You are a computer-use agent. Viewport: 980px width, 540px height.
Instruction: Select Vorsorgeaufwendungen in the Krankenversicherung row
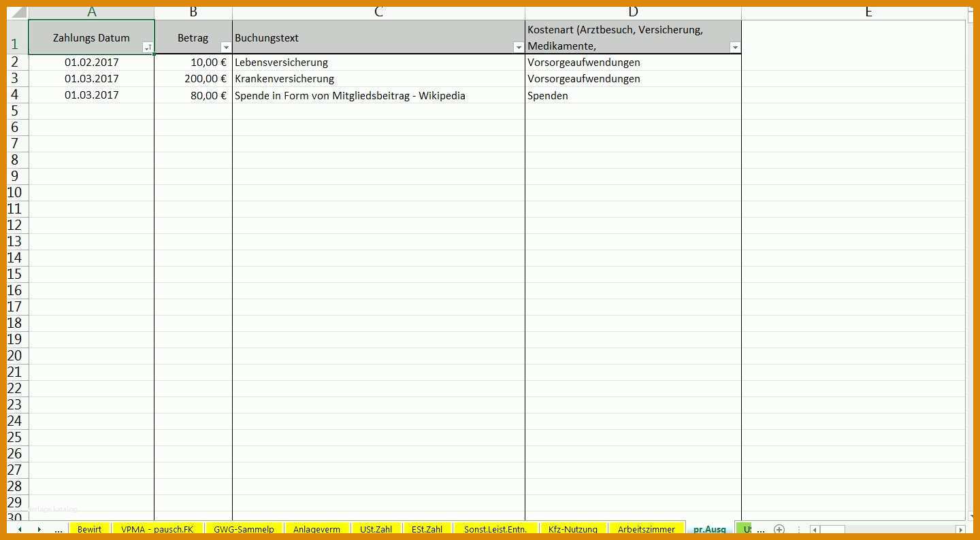point(633,79)
